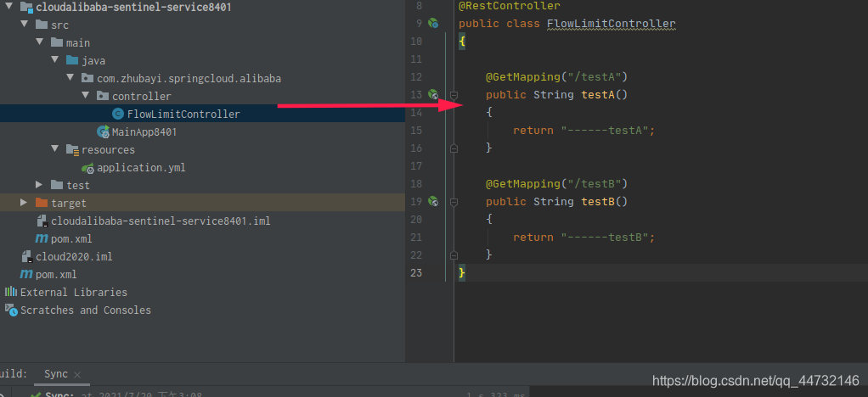
Task: Click the MainApp8401 Spring Boot class icon
Action: coord(103,131)
